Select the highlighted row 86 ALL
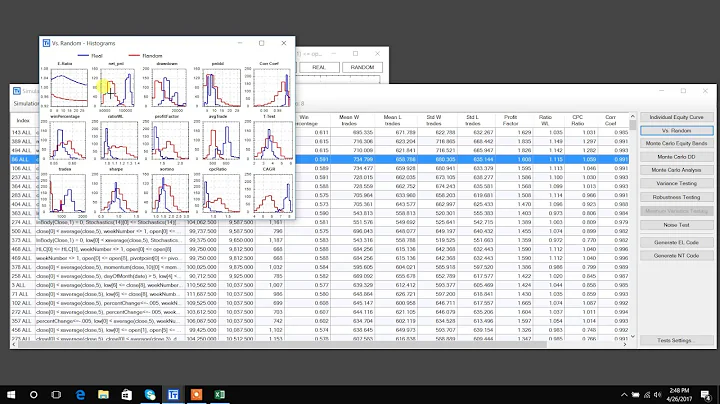 [320, 159]
